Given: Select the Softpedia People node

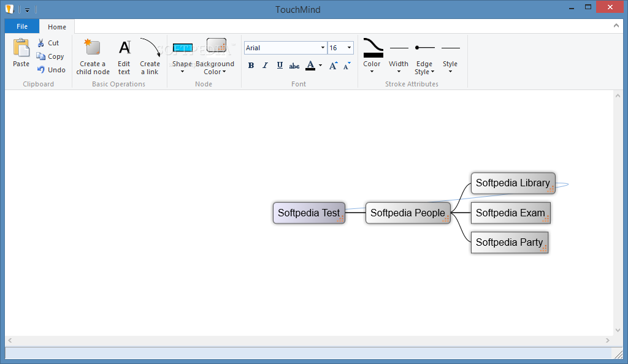Looking at the screenshot, I should [408, 213].
